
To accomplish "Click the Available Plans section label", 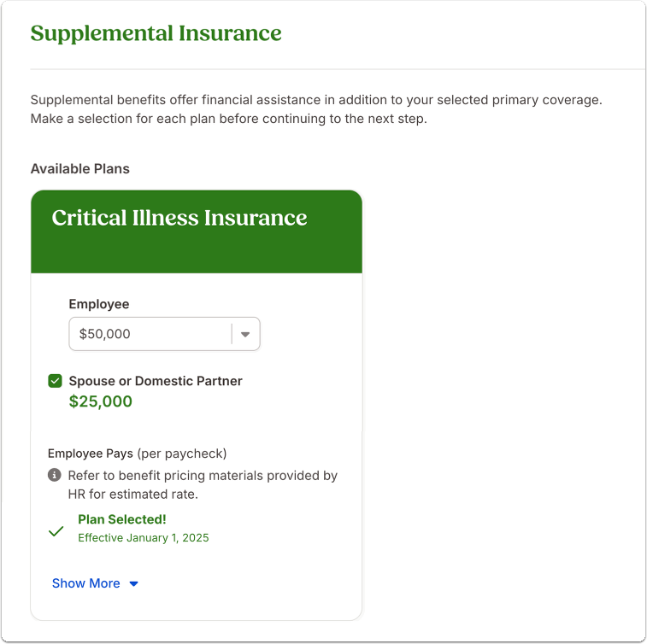I will coord(80,168).
